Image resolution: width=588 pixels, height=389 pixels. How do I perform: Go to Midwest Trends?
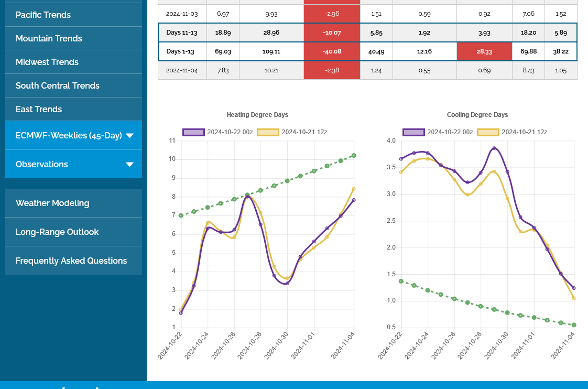47,62
